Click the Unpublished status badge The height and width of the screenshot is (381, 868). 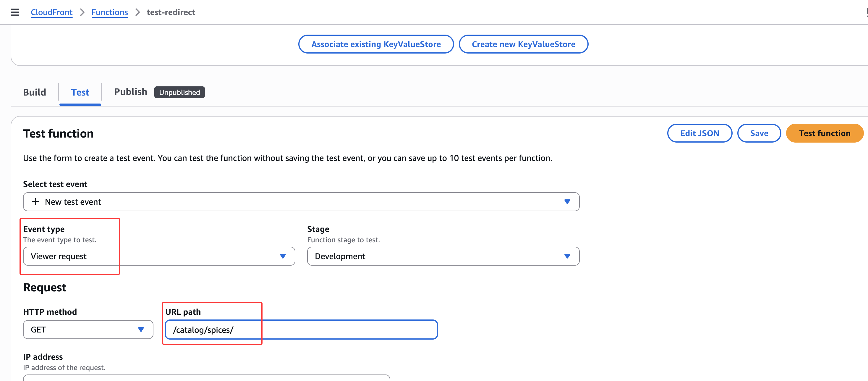pos(179,92)
